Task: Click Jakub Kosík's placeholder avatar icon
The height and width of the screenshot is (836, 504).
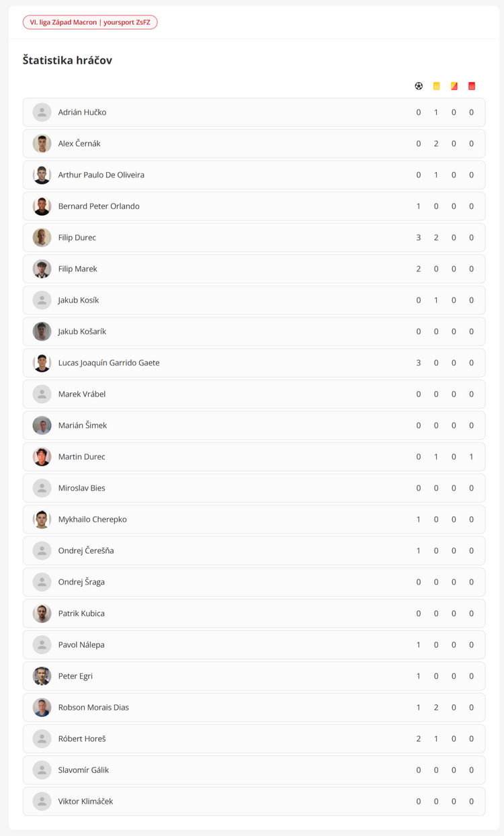Action: coord(42,300)
